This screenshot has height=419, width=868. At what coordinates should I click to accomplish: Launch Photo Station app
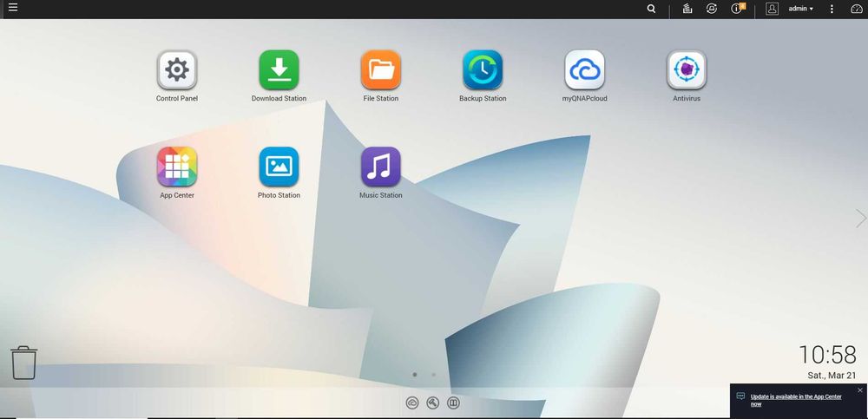(279, 167)
